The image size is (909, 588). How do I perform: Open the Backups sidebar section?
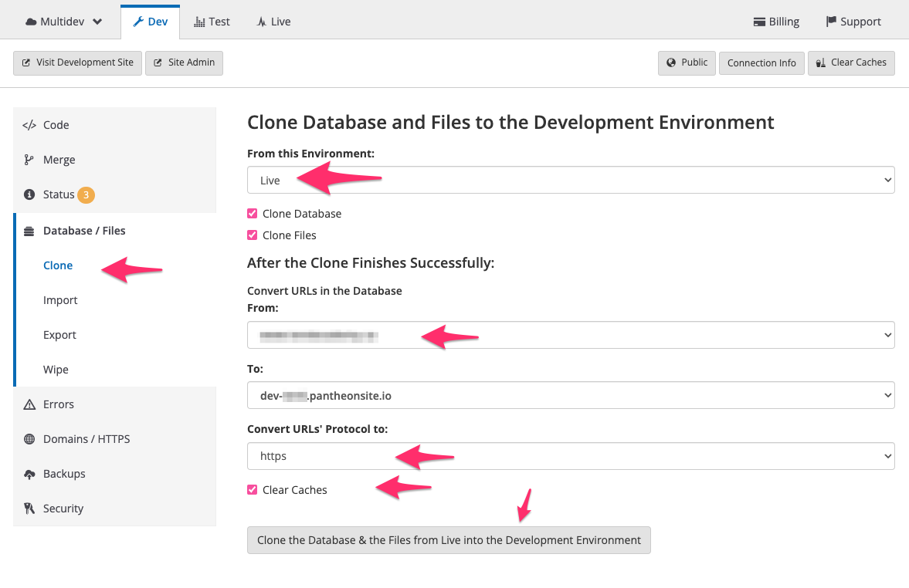click(x=115, y=474)
